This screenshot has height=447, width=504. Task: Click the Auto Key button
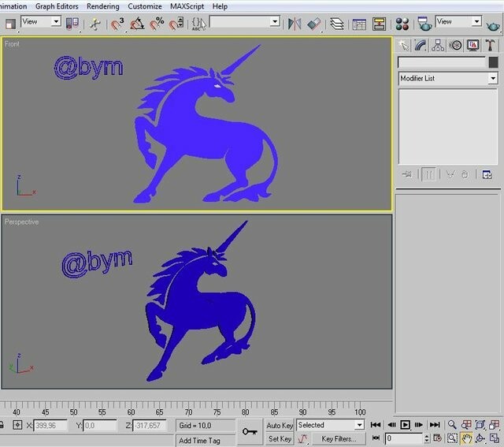pyautogui.click(x=280, y=426)
